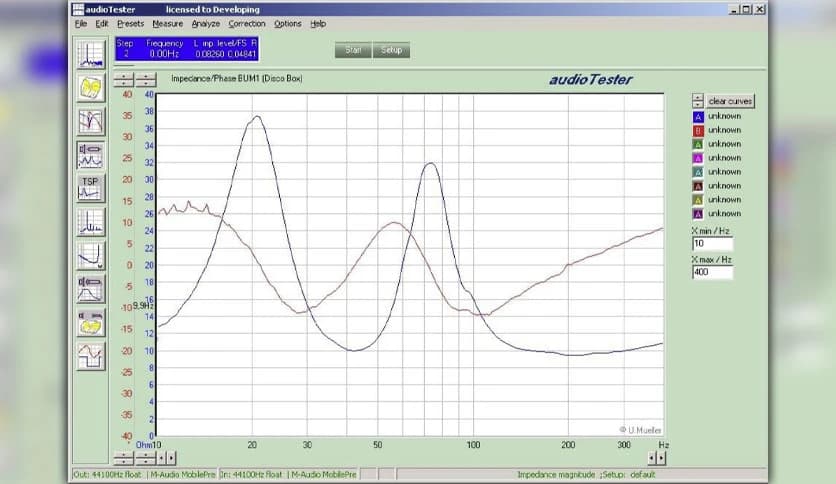Screen dimensions: 836x484
Task: Click 'unknown' label beside red B
Action: pyautogui.click(x=725, y=130)
